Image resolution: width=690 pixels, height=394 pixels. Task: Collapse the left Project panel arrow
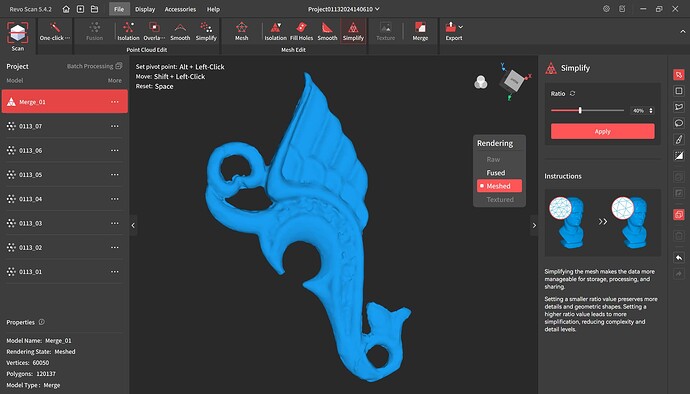pos(133,225)
